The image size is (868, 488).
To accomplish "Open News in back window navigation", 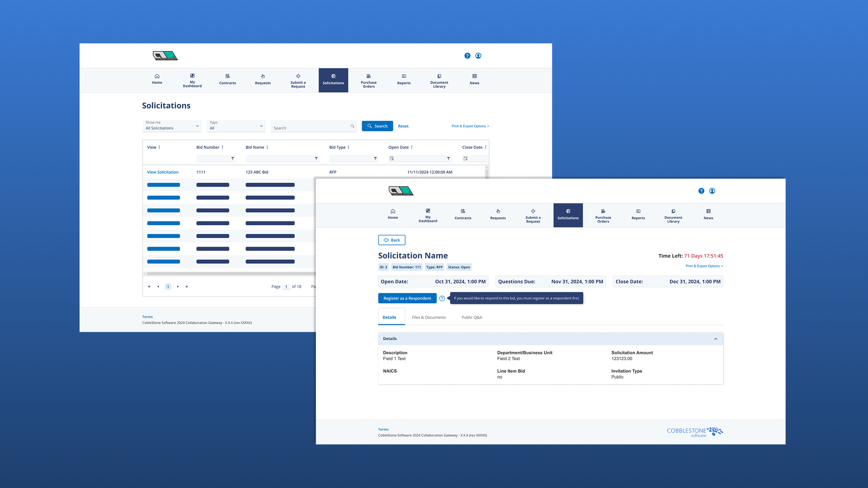I will tap(474, 80).
